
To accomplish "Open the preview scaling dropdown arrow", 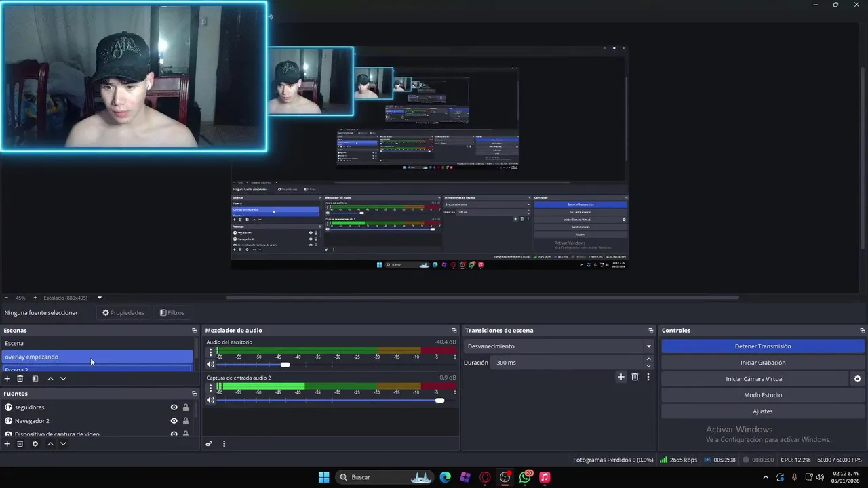I will (x=99, y=298).
